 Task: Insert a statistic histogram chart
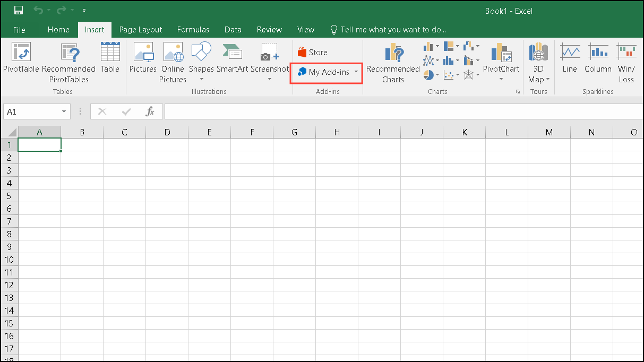click(449, 61)
